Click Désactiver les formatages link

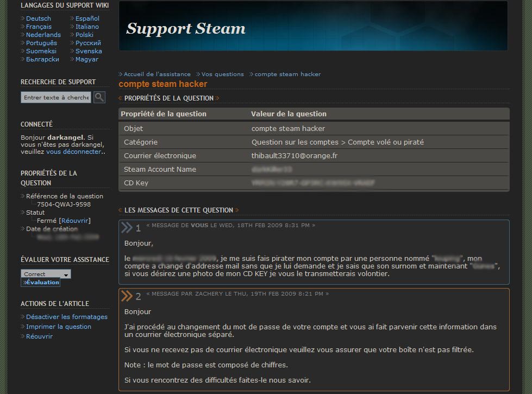click(67, 317)
